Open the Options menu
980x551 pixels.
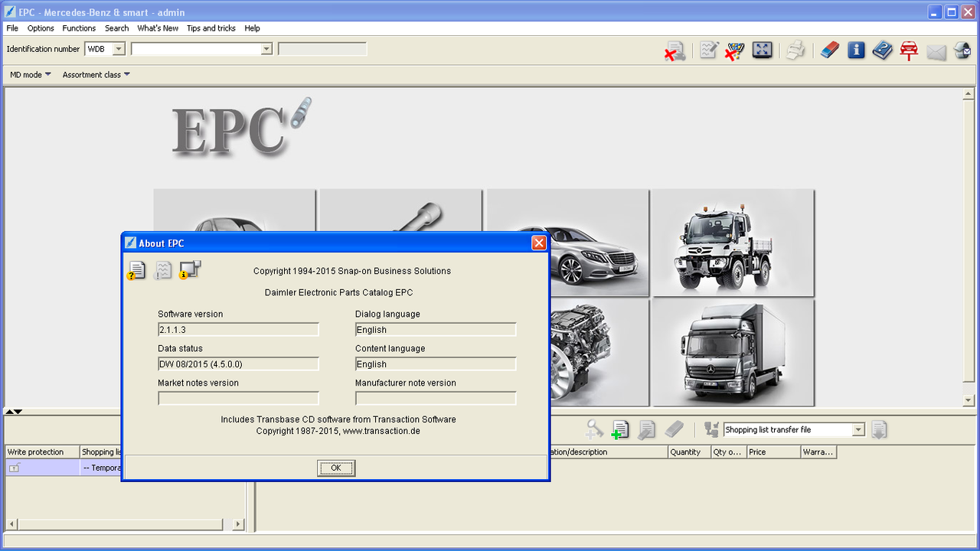tap(41, 28)
